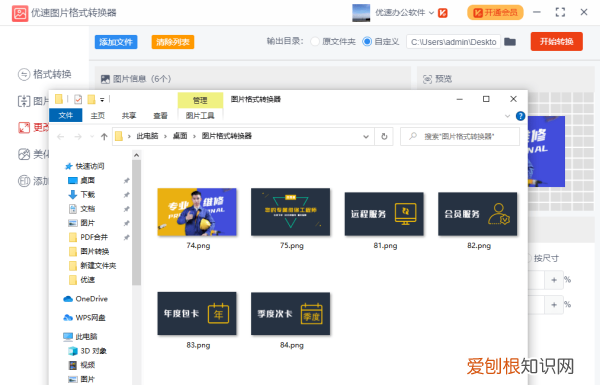
Task: Click the 预览 panel icon
Action: coord(427,79)
